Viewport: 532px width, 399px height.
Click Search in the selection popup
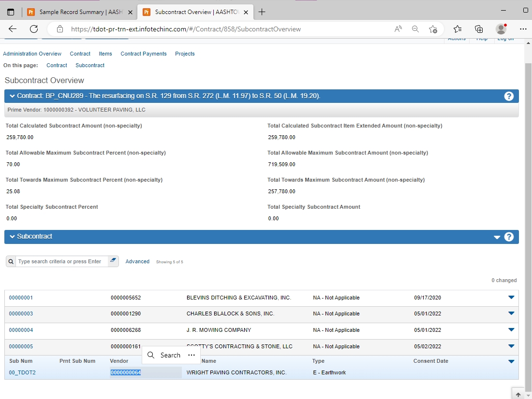click(170, 355)
